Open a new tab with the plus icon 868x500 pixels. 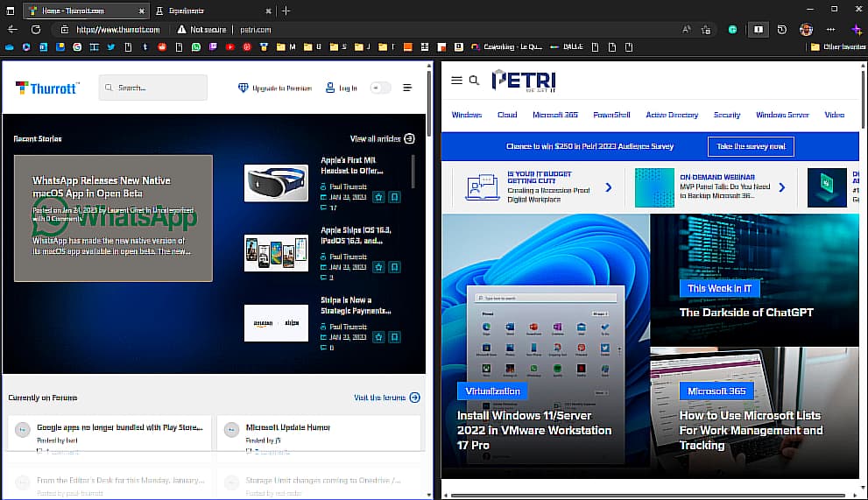point(286,11)
